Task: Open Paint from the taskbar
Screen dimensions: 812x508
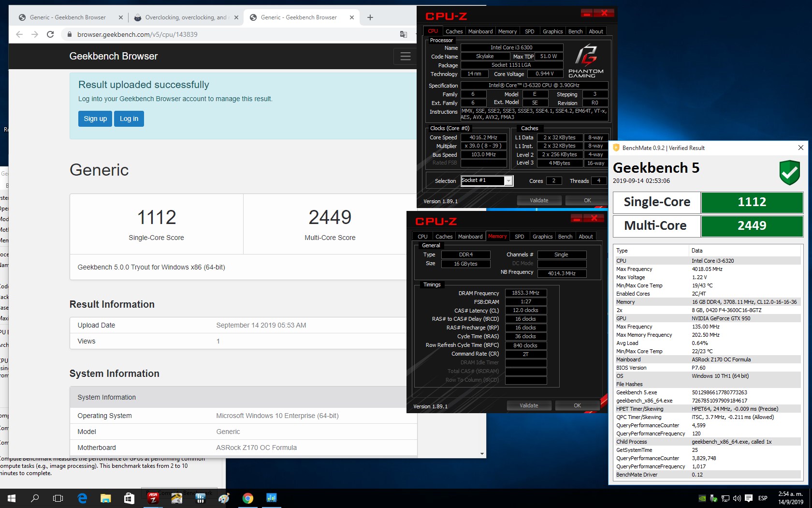Action: click(x=224, y=498)
